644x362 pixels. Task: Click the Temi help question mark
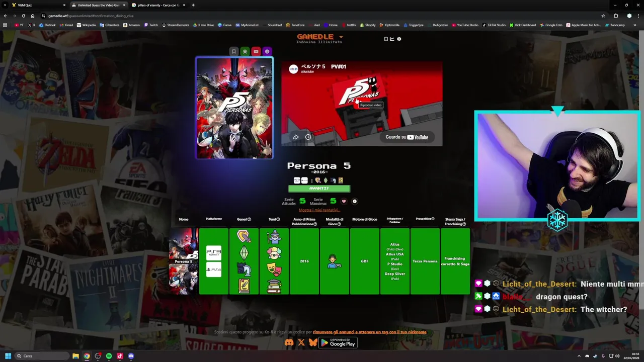point(278,219)
